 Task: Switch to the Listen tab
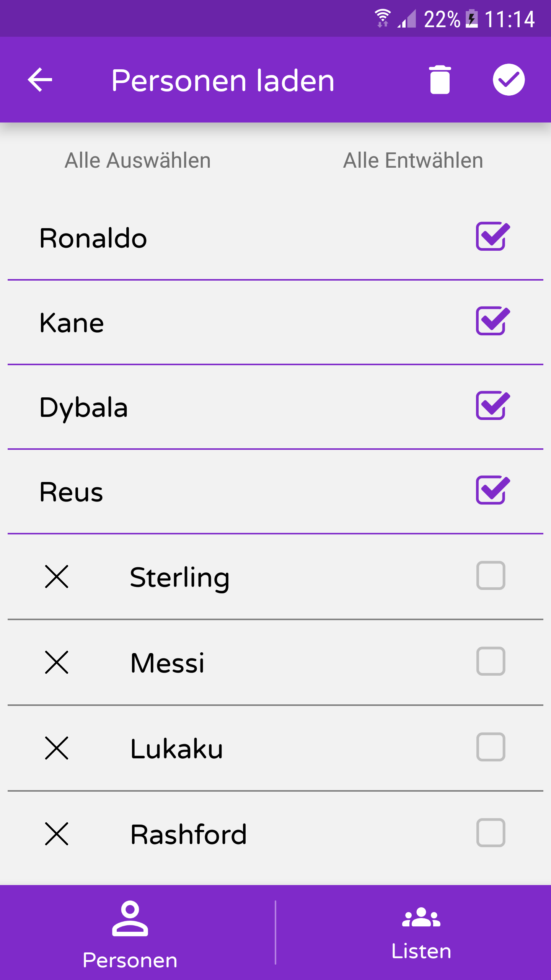coord(421,933)
